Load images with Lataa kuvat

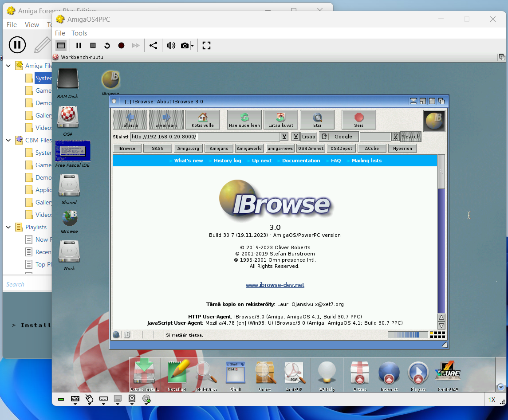[281, 120]
